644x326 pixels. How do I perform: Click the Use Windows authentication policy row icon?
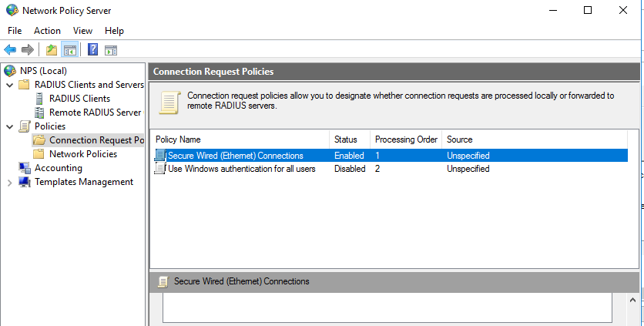click(x=160, y=169)
